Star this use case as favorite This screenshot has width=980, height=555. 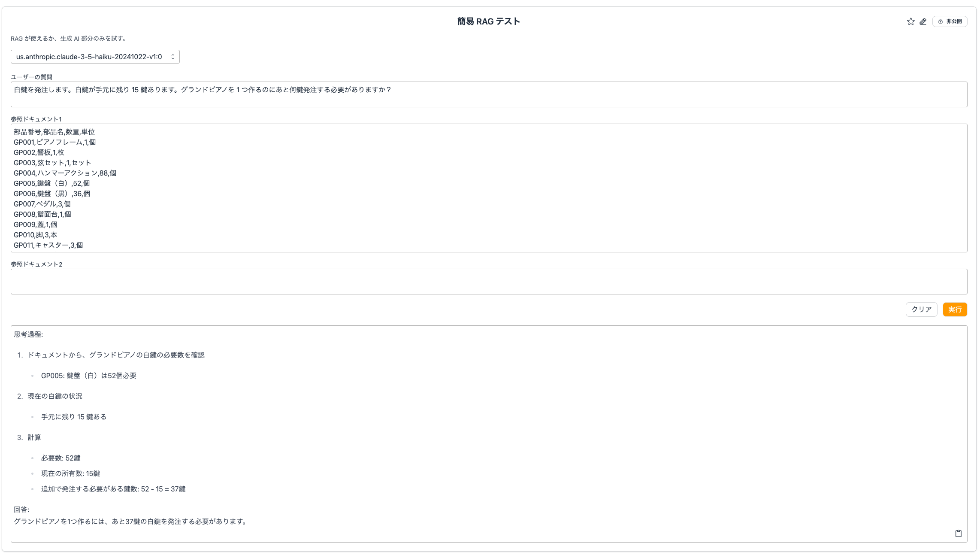(x=910, y=21)
